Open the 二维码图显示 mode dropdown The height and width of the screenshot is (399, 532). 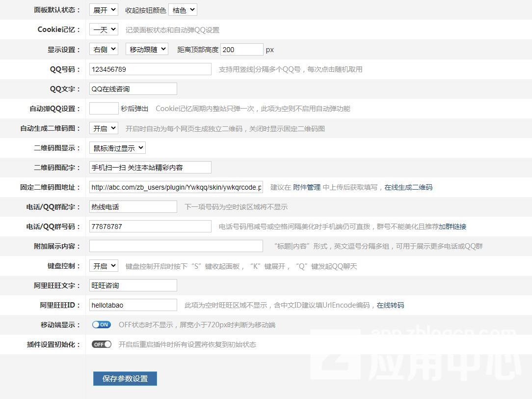(117, 148)
